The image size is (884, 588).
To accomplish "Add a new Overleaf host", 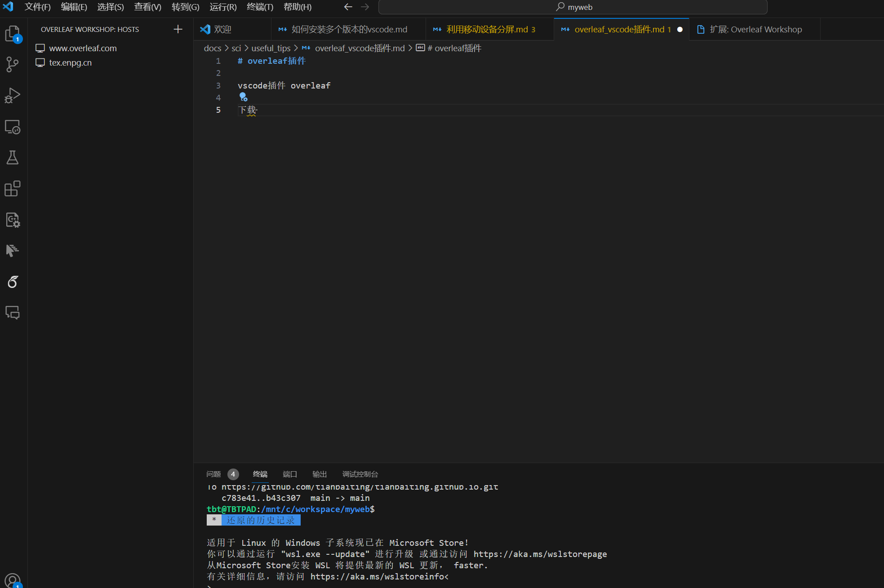I will [178, 29].
